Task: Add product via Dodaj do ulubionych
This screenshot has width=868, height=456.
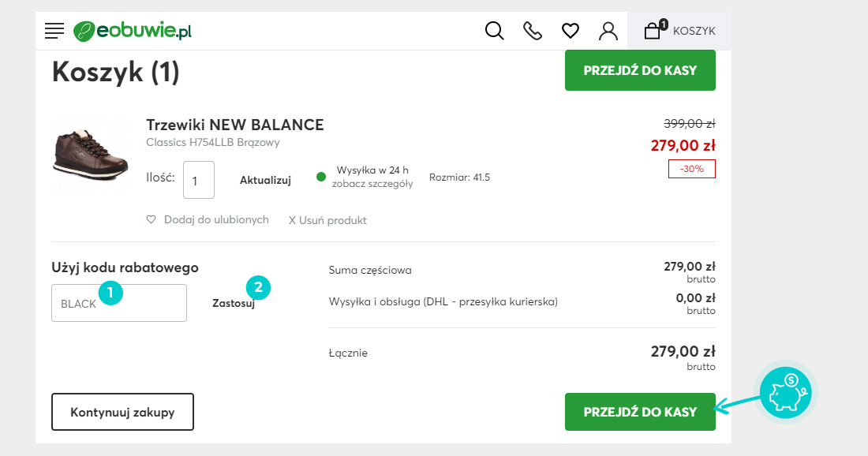Action: click(216, 219)
